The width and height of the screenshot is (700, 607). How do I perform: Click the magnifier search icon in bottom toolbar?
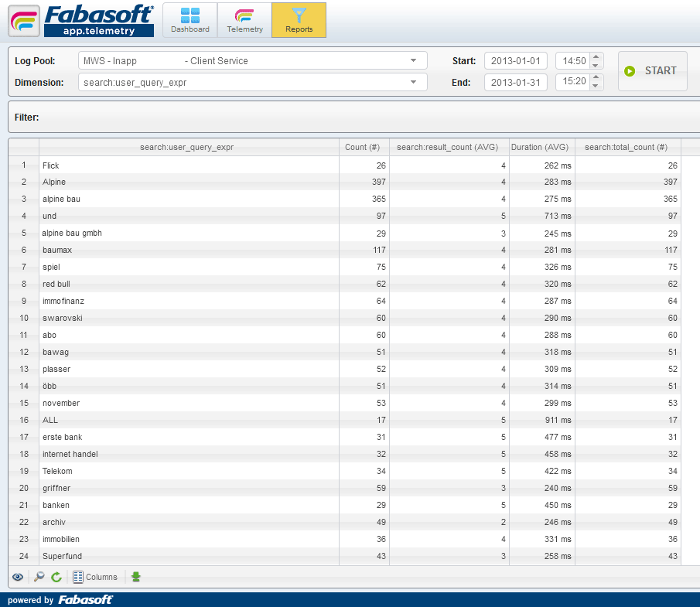tap(39, 577)
